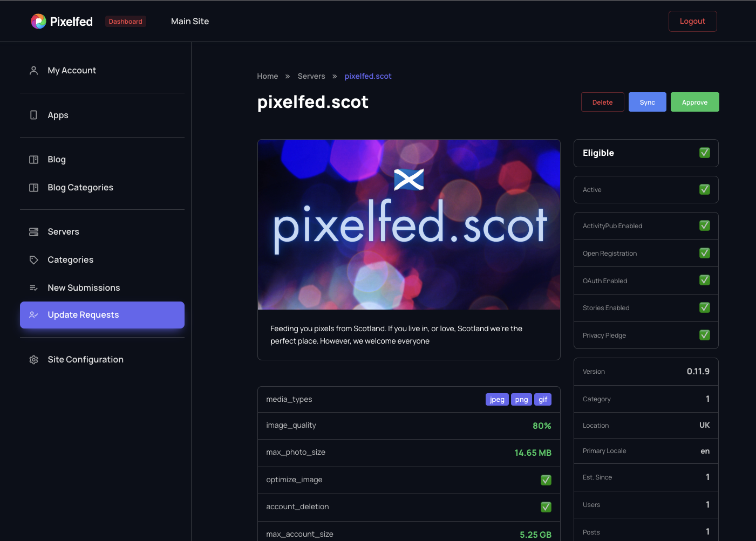Screen dimensions: 756x541
Task: Click the Active status checkmark
Action: (705, 189)
